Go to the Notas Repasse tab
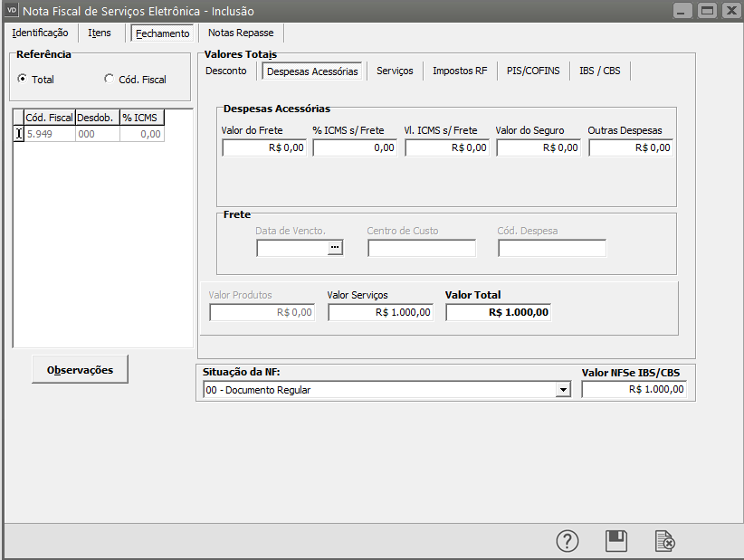The width and height of the screenshot is (744, 560). click(x=240, y=33)
